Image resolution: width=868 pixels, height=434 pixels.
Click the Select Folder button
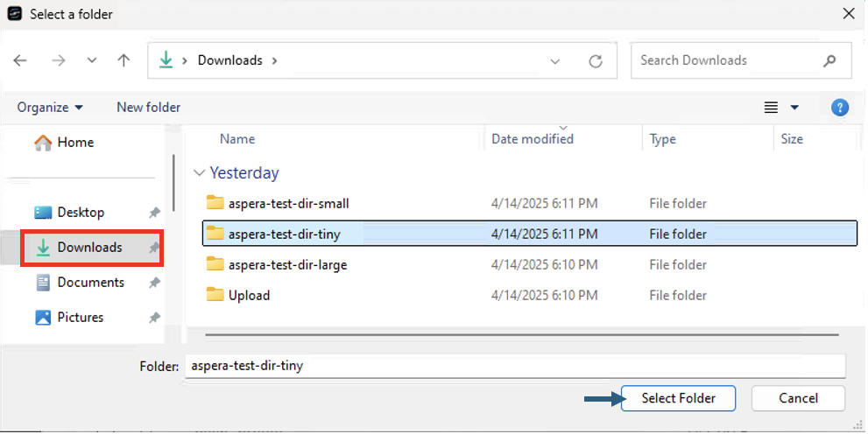point(678,398)
